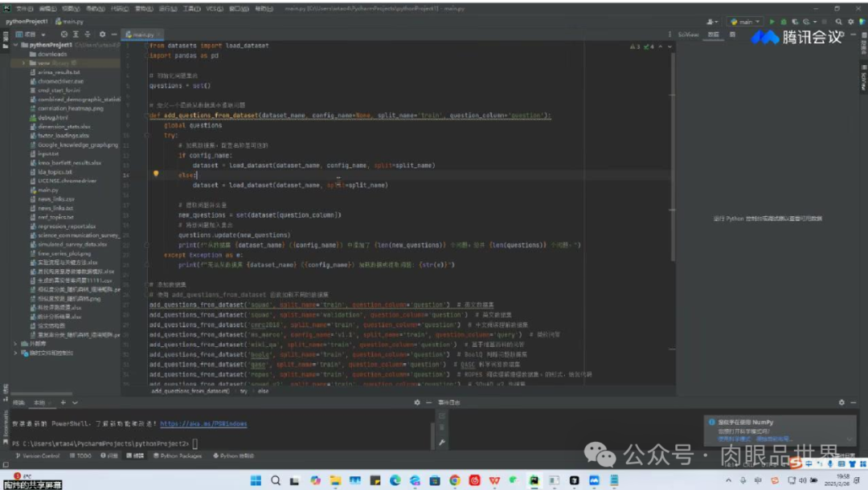The width and height of the screenshot is (868, 490).
Task: Open the Run menu
Action: click(x=168, y=8)
